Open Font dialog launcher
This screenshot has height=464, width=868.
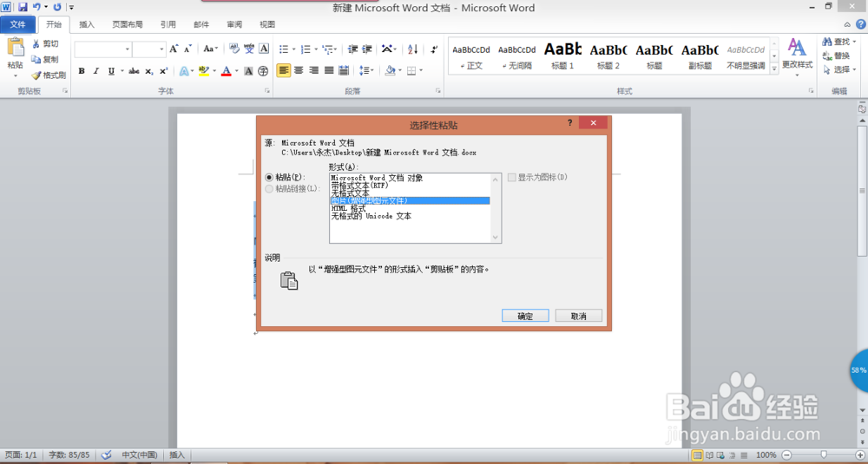pos(266,91)
